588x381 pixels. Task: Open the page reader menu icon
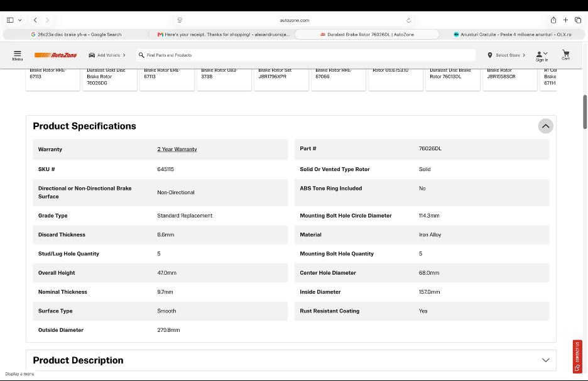click(x=180, y=20)
